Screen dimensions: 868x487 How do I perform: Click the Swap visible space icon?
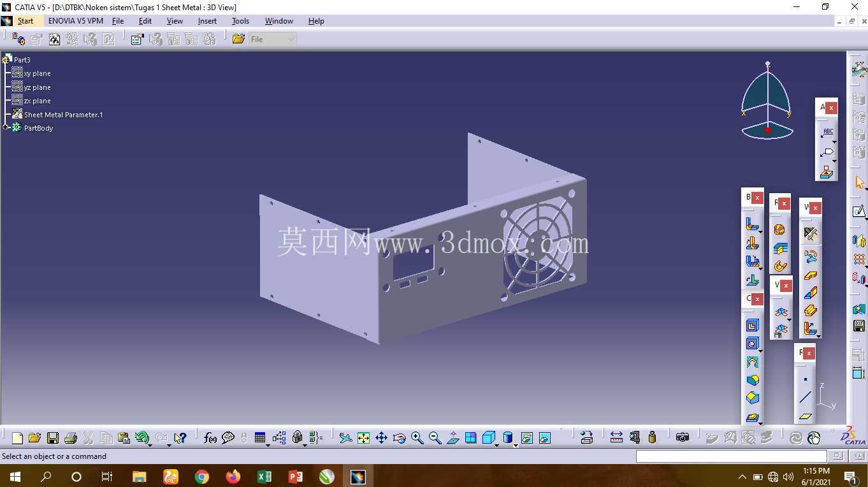click(545, 438)
